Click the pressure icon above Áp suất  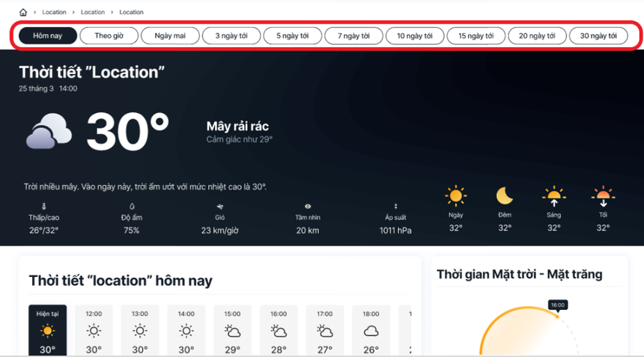395,207
